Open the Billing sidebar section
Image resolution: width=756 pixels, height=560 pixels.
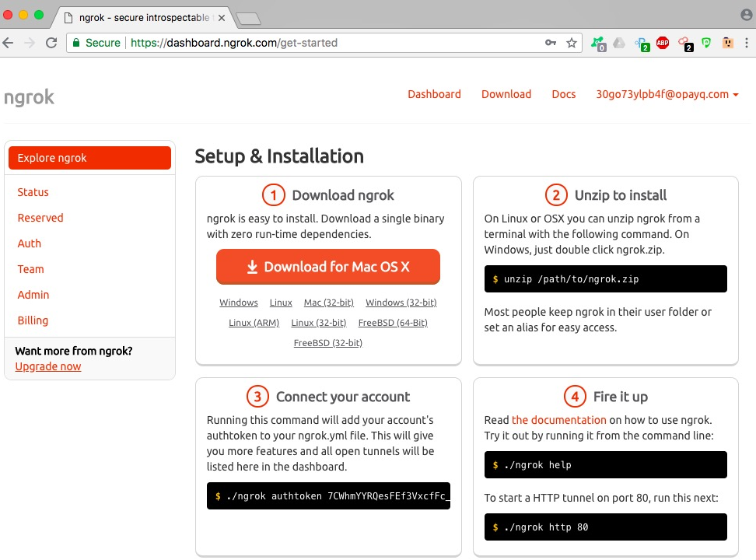point(33,320)
